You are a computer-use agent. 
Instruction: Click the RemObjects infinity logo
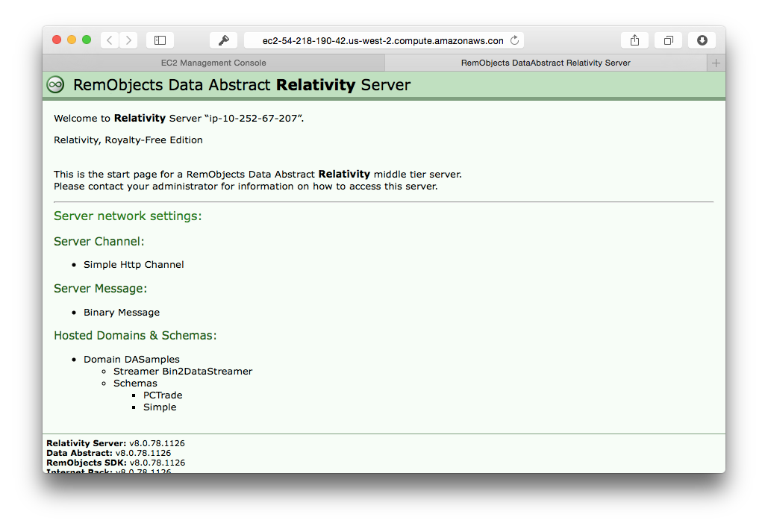(55, 85)
